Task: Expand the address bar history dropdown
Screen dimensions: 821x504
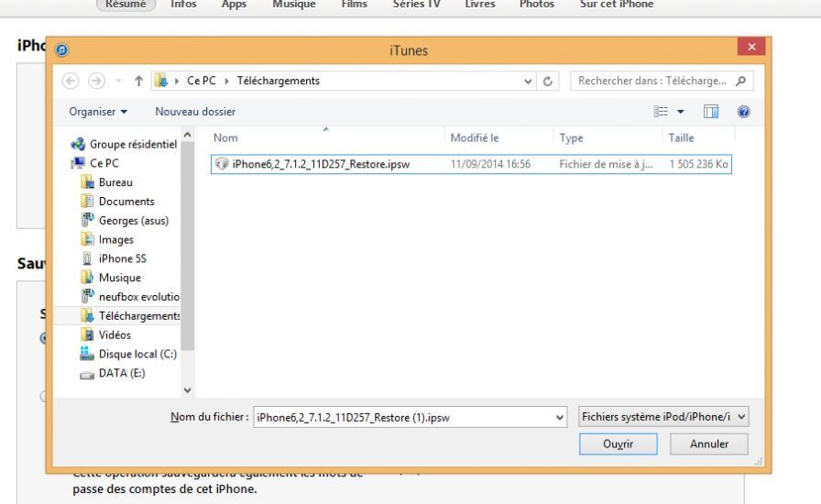Action: coord(528,82)
